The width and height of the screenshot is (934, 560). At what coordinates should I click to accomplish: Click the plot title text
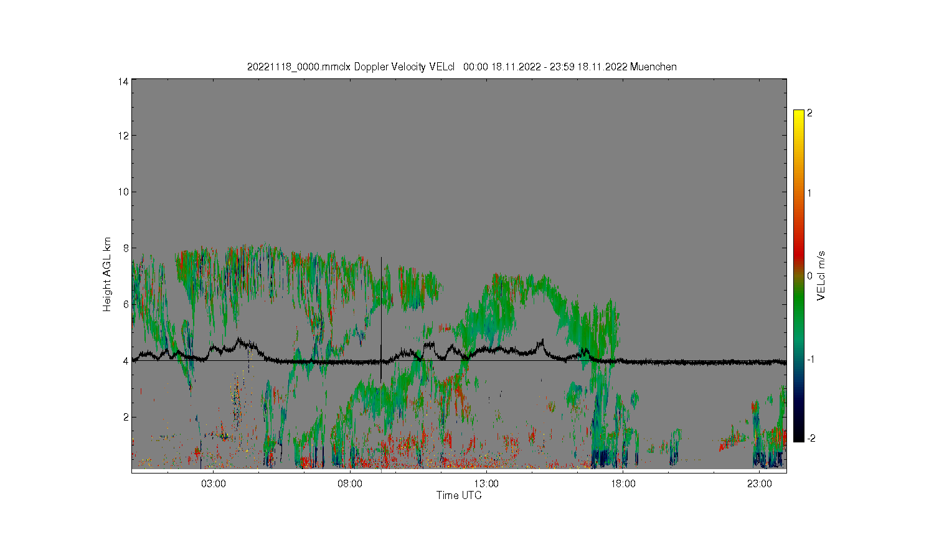coord(462,67)
